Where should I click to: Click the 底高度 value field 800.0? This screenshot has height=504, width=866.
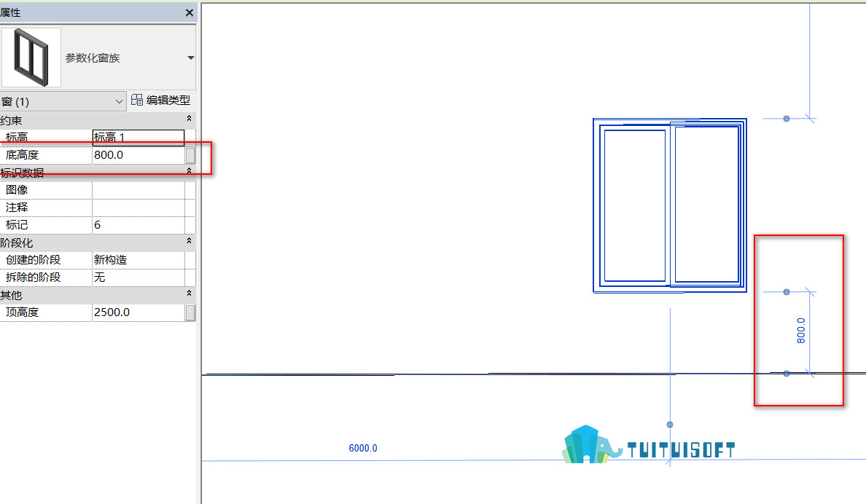tap(138, 155)
